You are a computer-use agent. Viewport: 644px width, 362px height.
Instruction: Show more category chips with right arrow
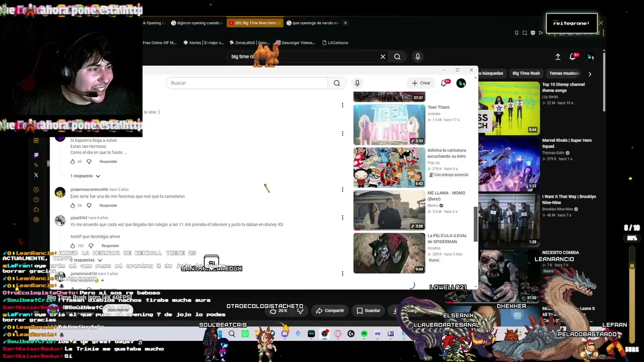[590, 74]
